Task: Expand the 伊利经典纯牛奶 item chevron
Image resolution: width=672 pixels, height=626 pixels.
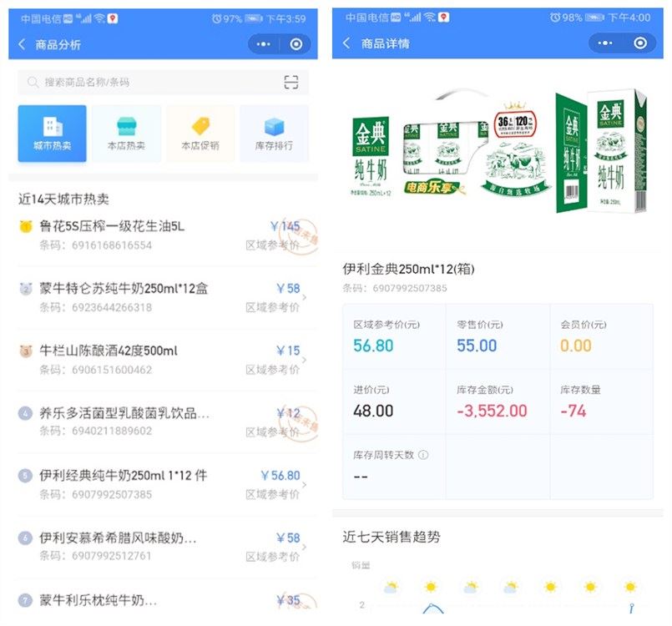Action: (305, 485)
